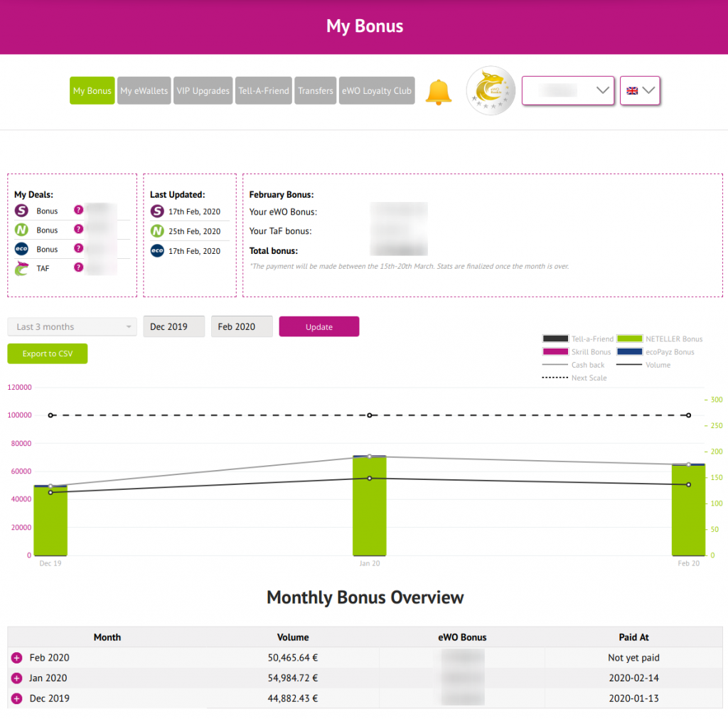
Task: Click the loyalty star badge emblem
Action: [x=490, y=90]
